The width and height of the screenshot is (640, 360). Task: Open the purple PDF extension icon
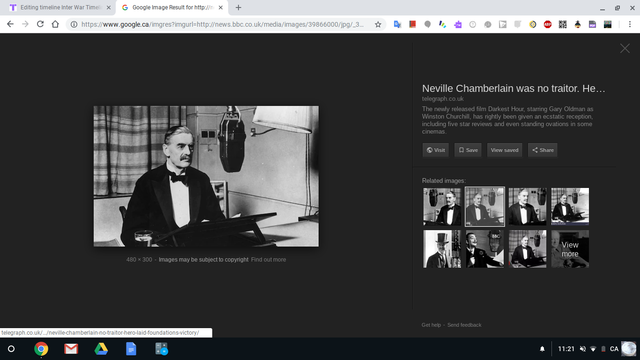tap(592, 24)
